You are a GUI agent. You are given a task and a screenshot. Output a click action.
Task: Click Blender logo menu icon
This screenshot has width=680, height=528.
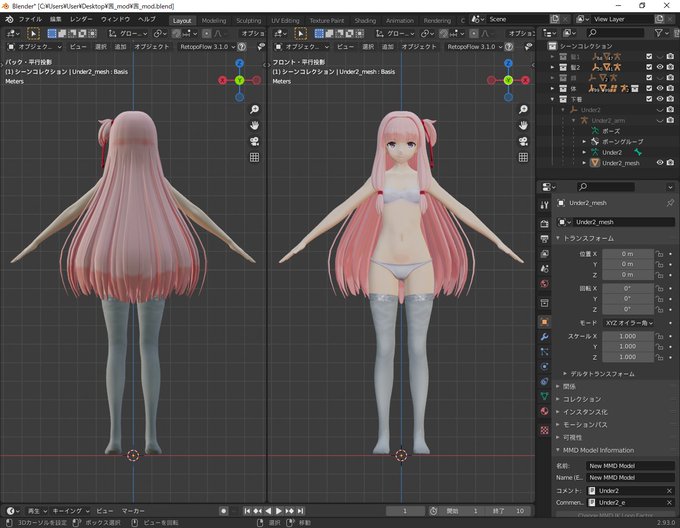pyautogui.click(x=9, y=20)
